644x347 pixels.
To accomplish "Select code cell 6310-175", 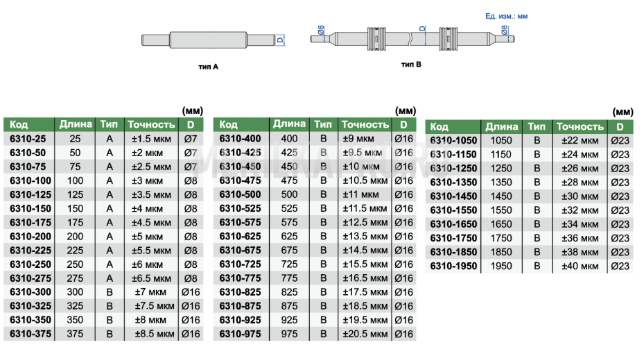I will click(x=28, y=223).
